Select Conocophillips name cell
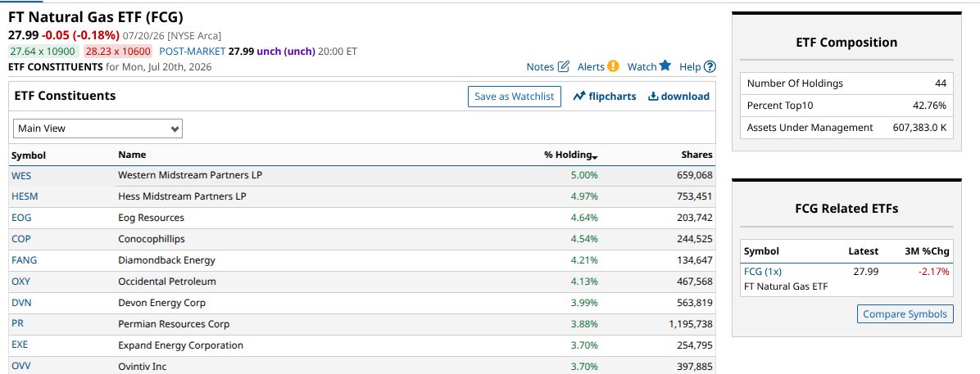Image resolution: width=980 pixels, height=374 pixels. 152,238
